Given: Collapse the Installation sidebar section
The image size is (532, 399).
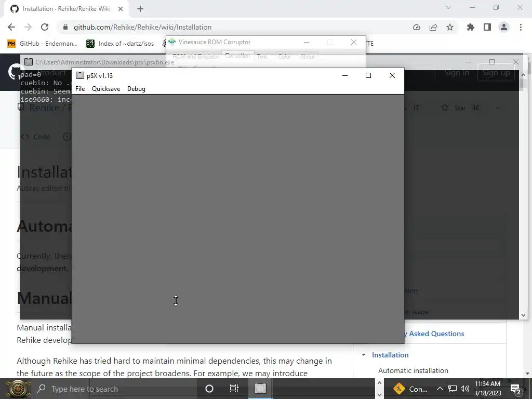Looking at the screenshot, I should (364, 355).
